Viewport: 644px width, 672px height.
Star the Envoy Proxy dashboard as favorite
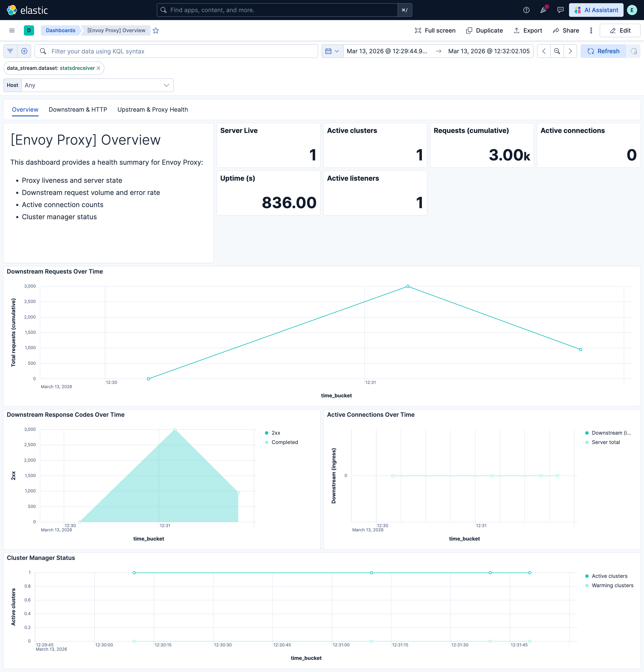coord(156,30)
